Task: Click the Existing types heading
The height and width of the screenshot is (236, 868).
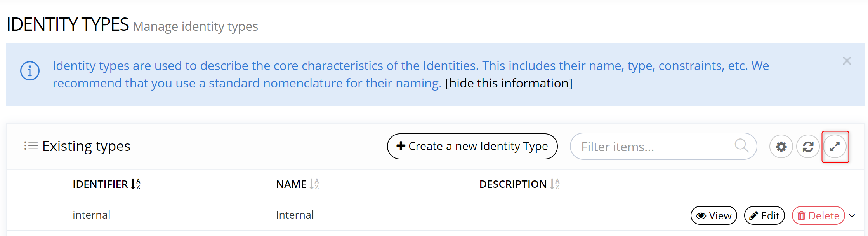Action: 86,146
